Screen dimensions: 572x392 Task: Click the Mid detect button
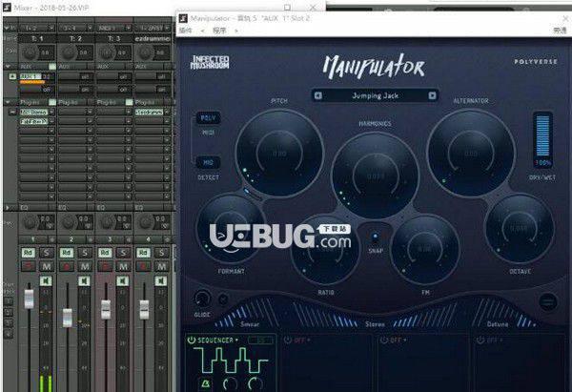208,162
